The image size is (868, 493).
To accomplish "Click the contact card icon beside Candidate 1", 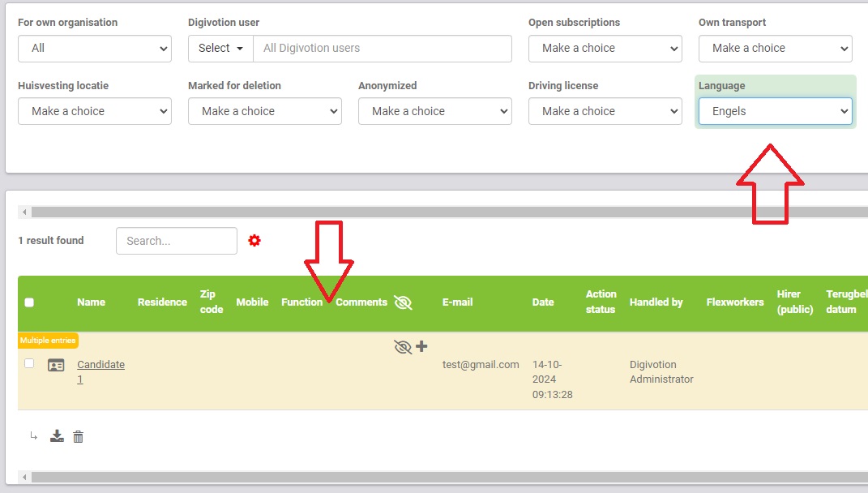I will pos(56,366).
